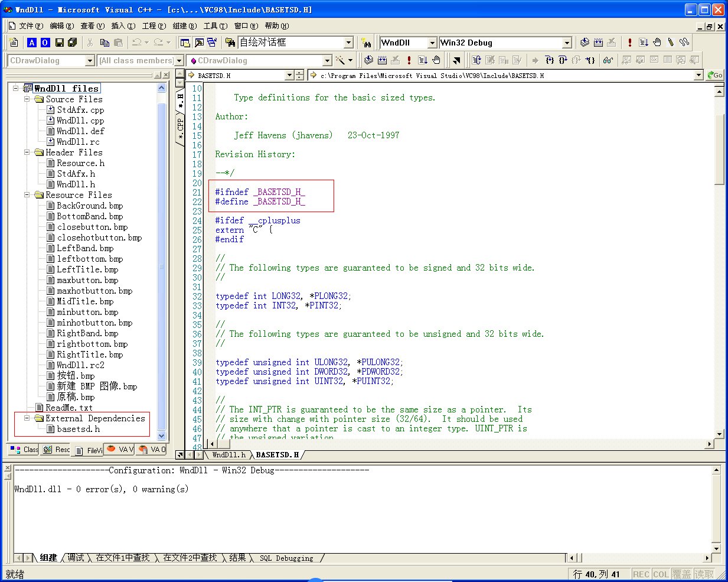Open the wand WizardBar actions dropdown arrow

coord(350,60)
